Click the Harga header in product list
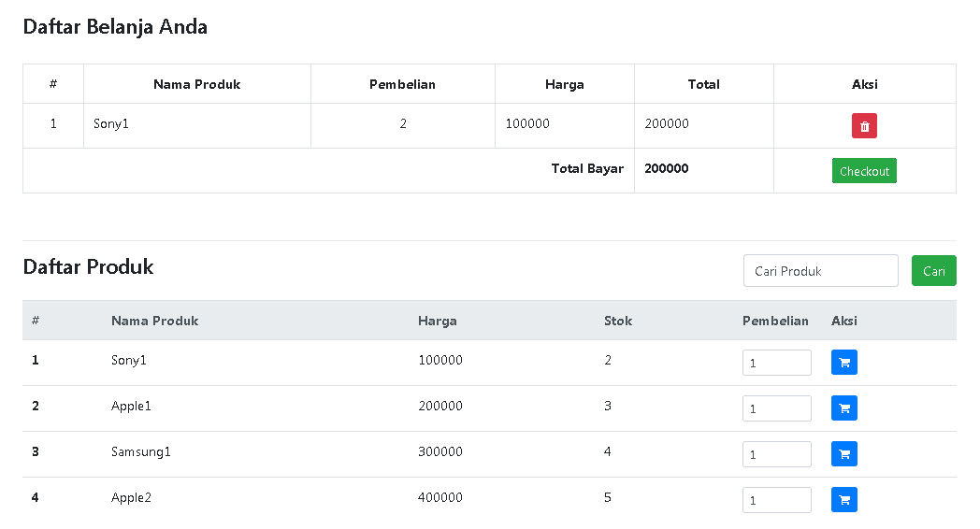The width and height of the screenshot is (980, 529). point(438,321)
